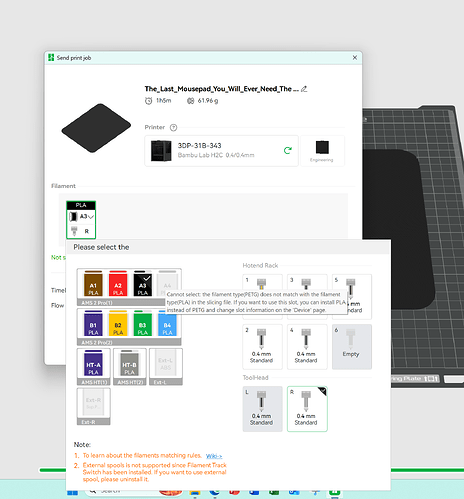Click the external spools not supported note
Screen dimensions: 464x499
pyautogui.click(x=154, y=472)
